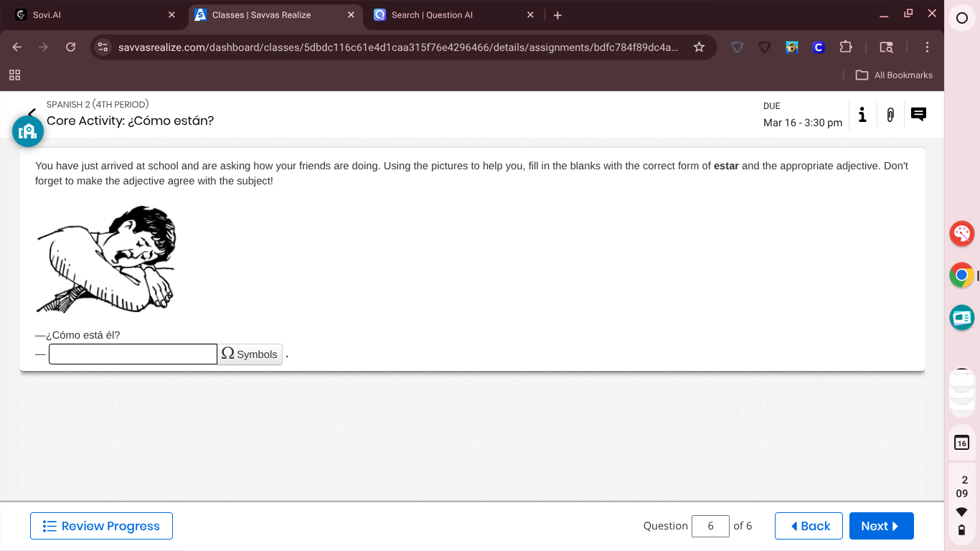
Task: Click the Review Progress button
Action: click(x=101, y=526)
